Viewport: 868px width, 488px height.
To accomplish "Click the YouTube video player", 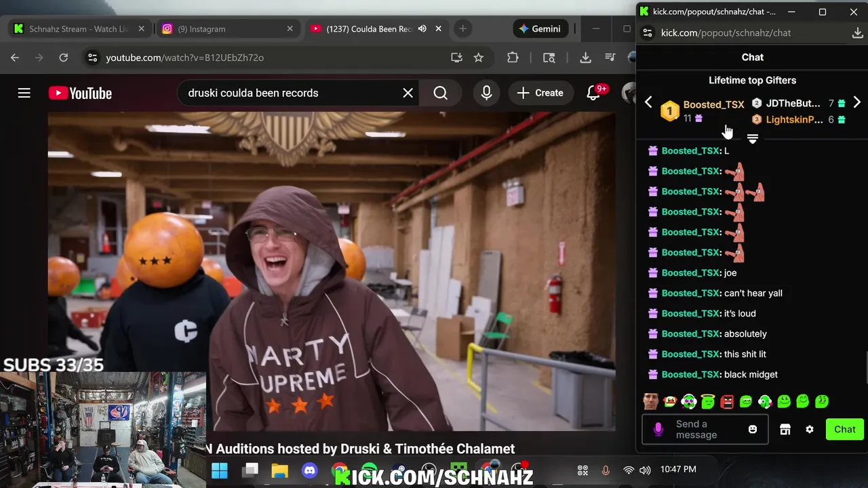I will (332, 271).
